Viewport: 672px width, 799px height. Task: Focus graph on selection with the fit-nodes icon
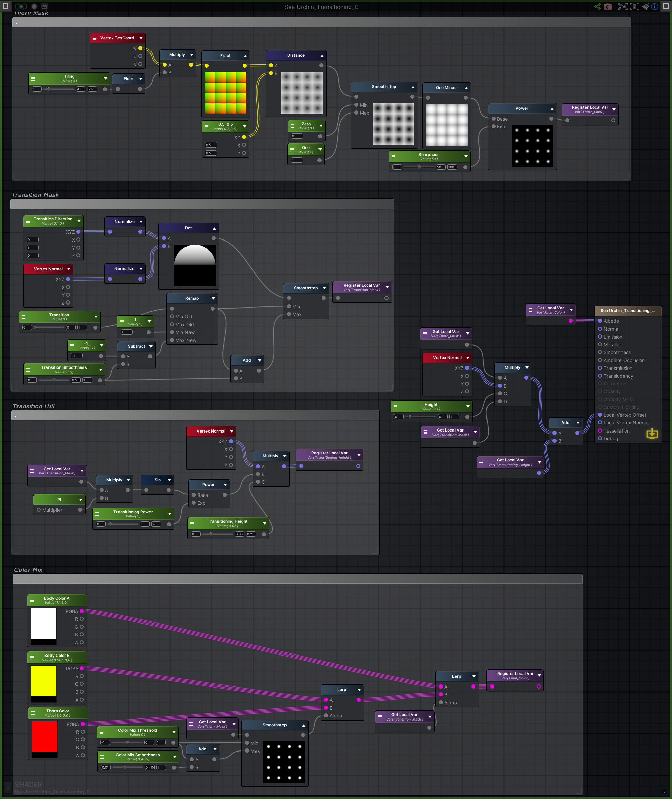pos(623,6)
